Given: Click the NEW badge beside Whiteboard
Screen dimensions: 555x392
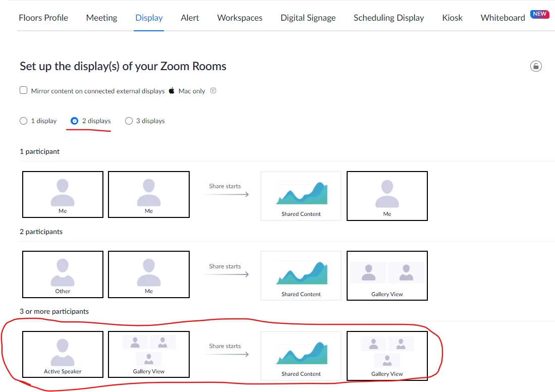Looking at the screenshot, I should [539, 14].
